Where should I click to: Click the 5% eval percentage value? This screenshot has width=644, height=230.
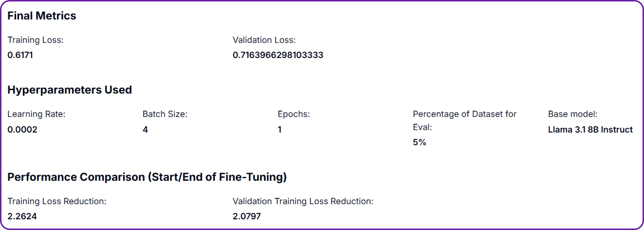419,142
